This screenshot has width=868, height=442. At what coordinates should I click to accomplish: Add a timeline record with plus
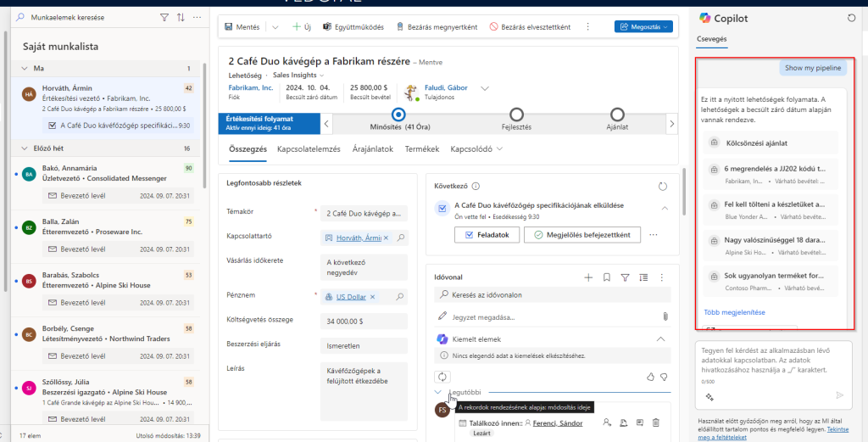pyautogui.click(x=588, y=277)
